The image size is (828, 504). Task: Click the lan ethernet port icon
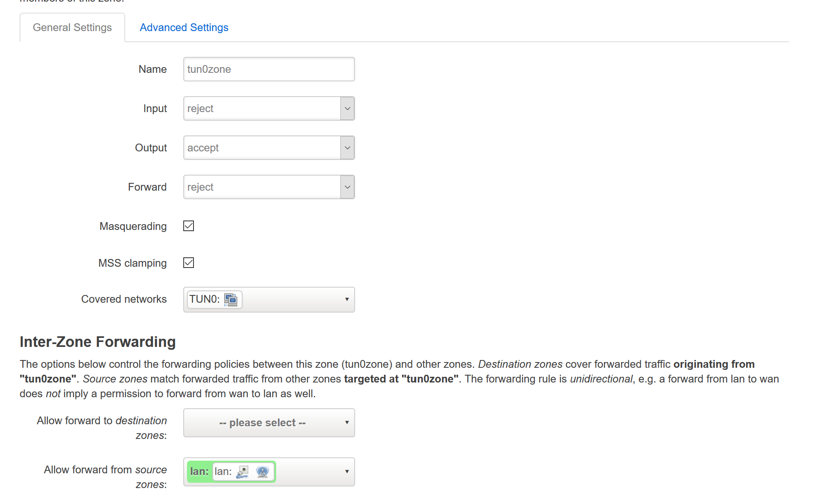[x=243, y=472]
